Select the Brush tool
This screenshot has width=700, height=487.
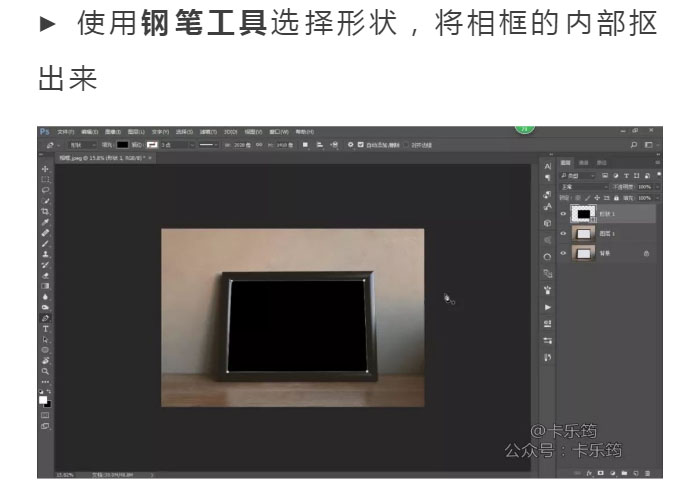pos(45,244)
